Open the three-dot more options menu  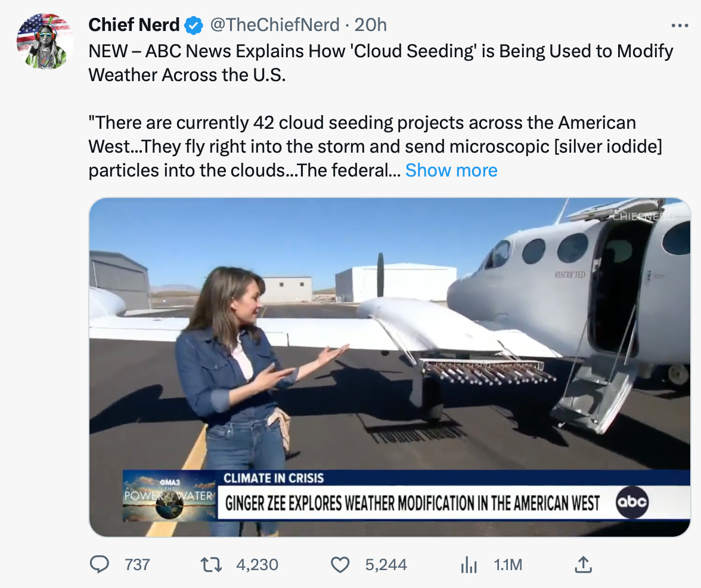[x=680, y=26]
